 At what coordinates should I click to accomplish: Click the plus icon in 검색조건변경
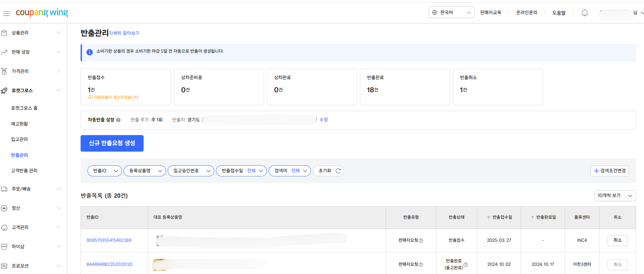596,171
